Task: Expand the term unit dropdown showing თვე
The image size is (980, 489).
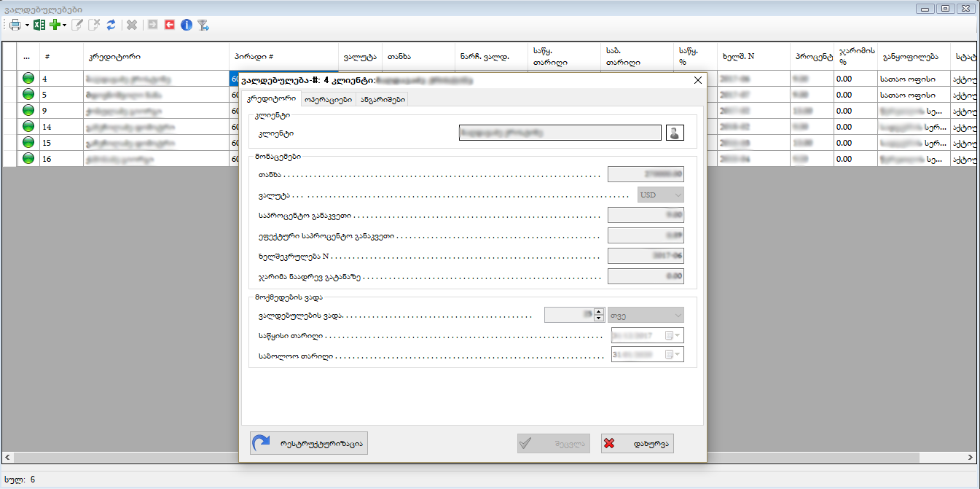Action: [646, 315]
